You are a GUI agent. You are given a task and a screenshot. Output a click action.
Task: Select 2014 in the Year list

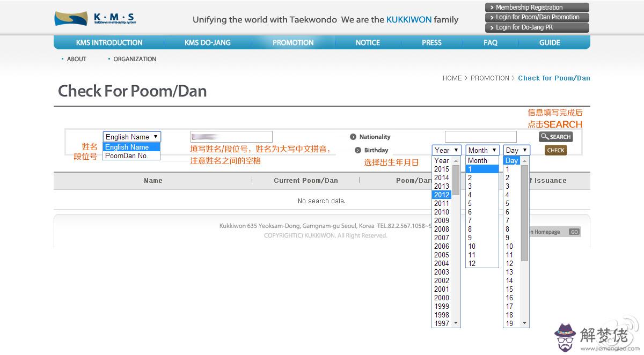(442, 177)
